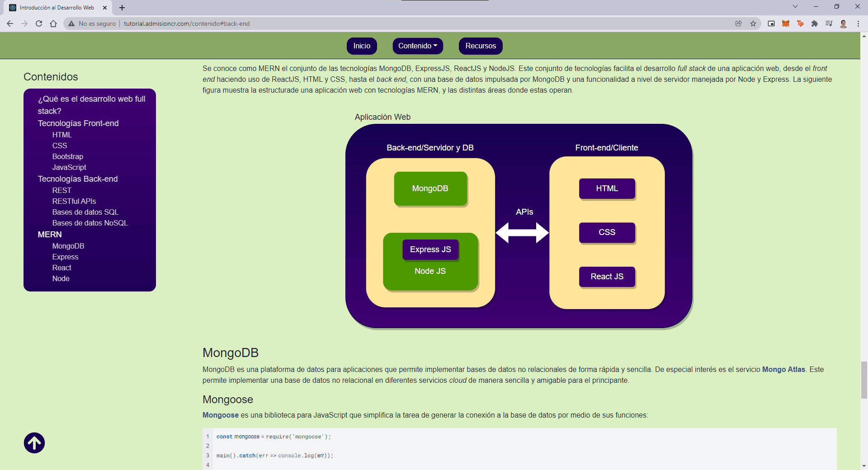This screenshot has height=470, width=868.
Task: Open the RESTful APIs sidebar entry
Action: (x=74, y=201)
